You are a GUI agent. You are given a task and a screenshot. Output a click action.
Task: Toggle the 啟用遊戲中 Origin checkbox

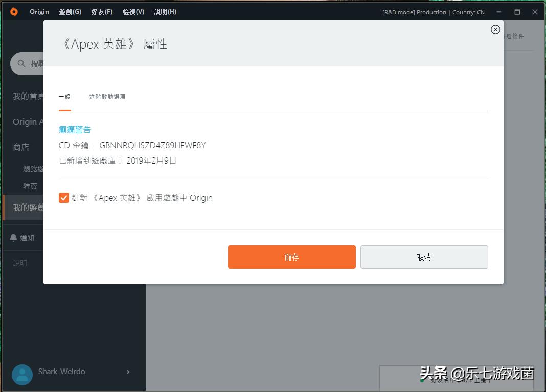63,197
